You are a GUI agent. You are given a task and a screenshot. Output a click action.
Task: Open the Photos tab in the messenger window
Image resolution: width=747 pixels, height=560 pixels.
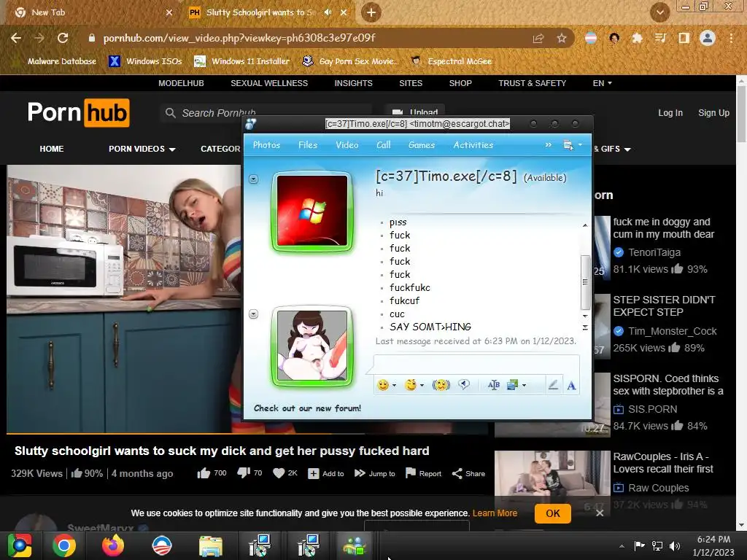266,145
